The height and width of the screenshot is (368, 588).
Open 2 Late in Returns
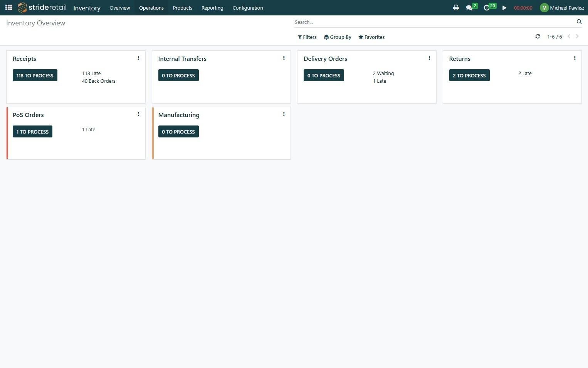tap(525, 74)
